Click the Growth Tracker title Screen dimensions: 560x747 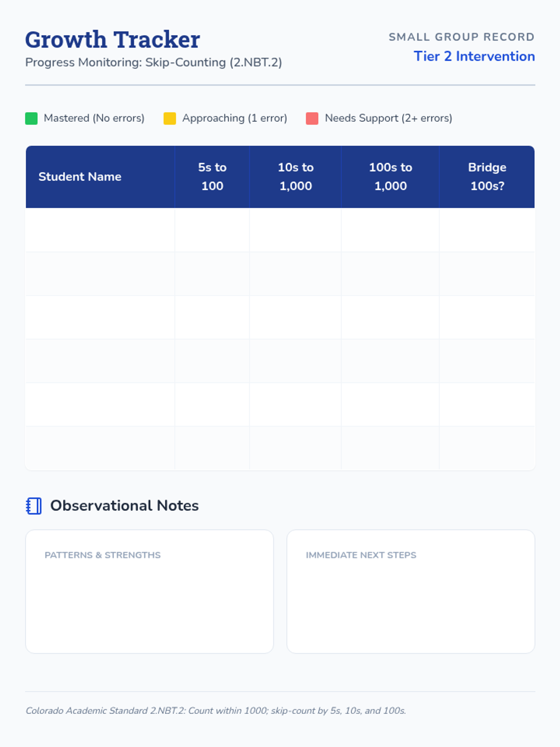pos(112,40)
